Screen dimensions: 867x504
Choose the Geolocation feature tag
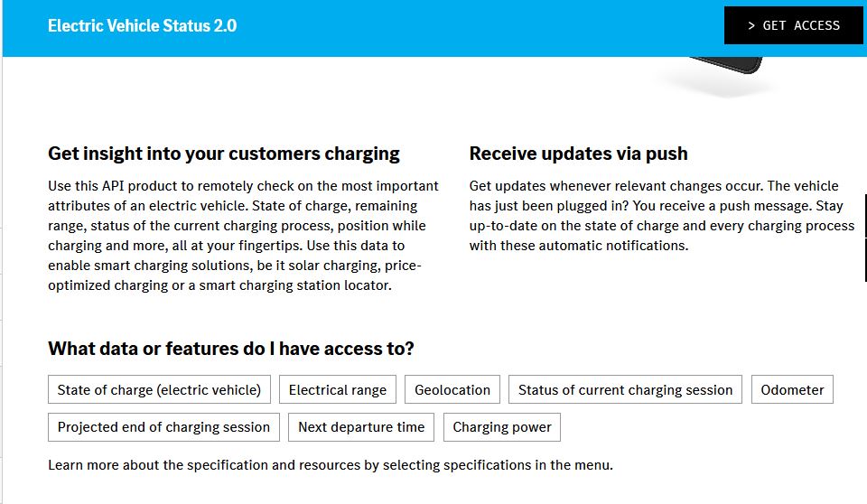point(452,390)
